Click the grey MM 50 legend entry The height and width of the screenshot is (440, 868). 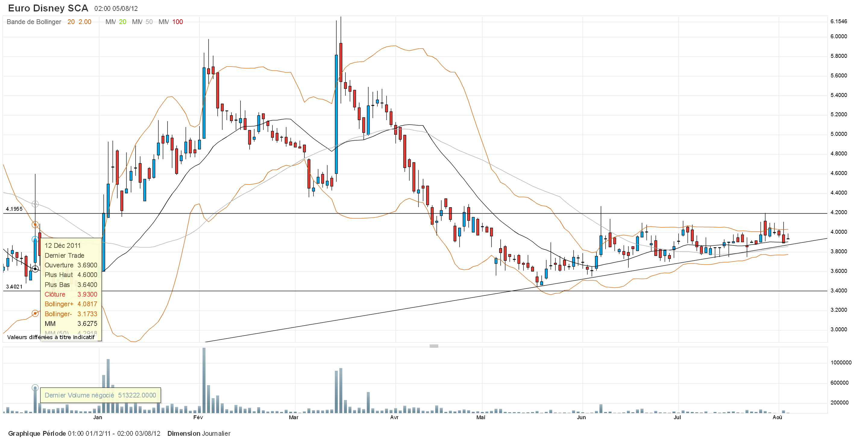click(142, 22)
